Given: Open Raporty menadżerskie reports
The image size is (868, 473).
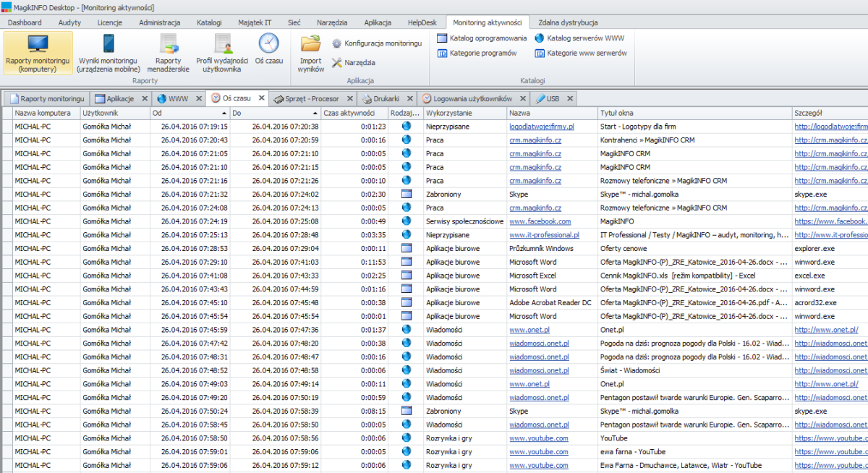Looking at the screenshot, I should [x=169, y=53].
